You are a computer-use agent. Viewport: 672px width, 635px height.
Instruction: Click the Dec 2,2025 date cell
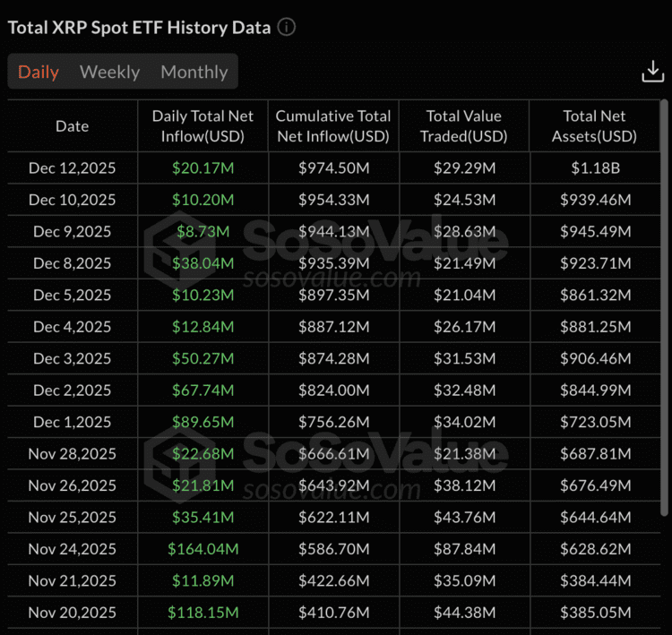point(72,390)
